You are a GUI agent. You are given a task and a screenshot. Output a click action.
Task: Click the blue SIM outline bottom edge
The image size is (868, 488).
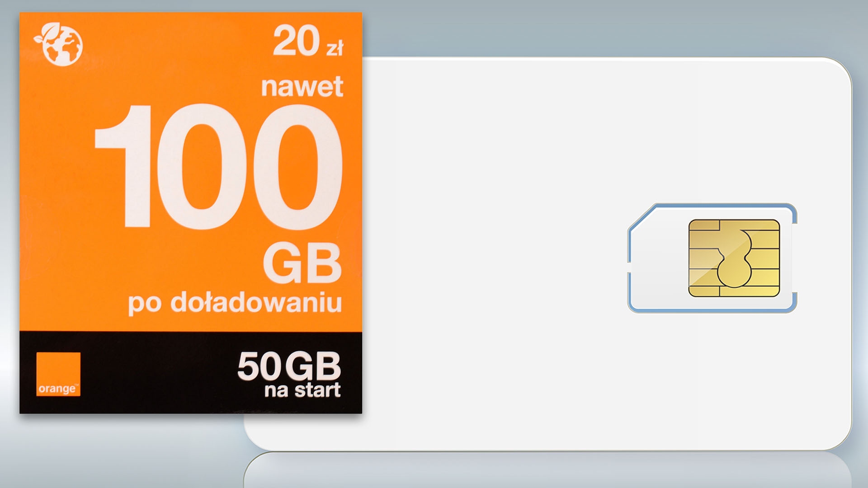[712, 310]
